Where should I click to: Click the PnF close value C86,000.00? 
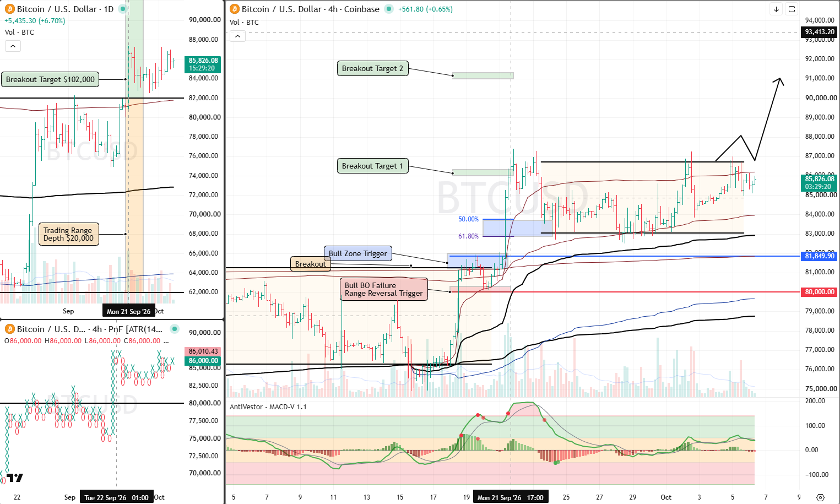(142, 341)
